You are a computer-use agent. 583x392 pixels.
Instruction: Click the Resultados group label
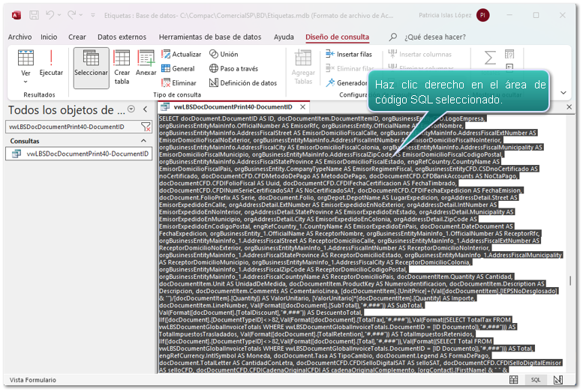[x=39, y=94]
